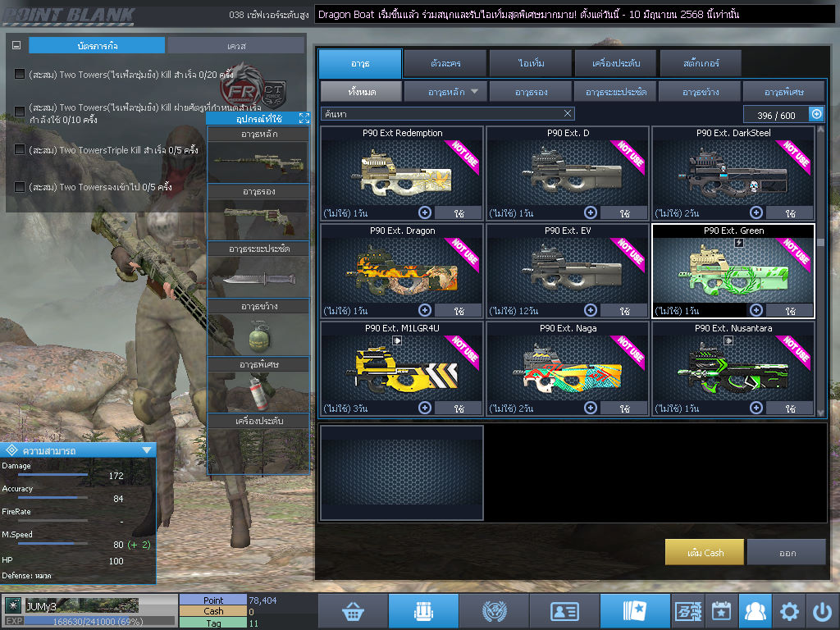Open the clan emblem icon in bottom bar
Image resolution: width=840 pixels, height=630 pixels.
click(x=494, y=611)
